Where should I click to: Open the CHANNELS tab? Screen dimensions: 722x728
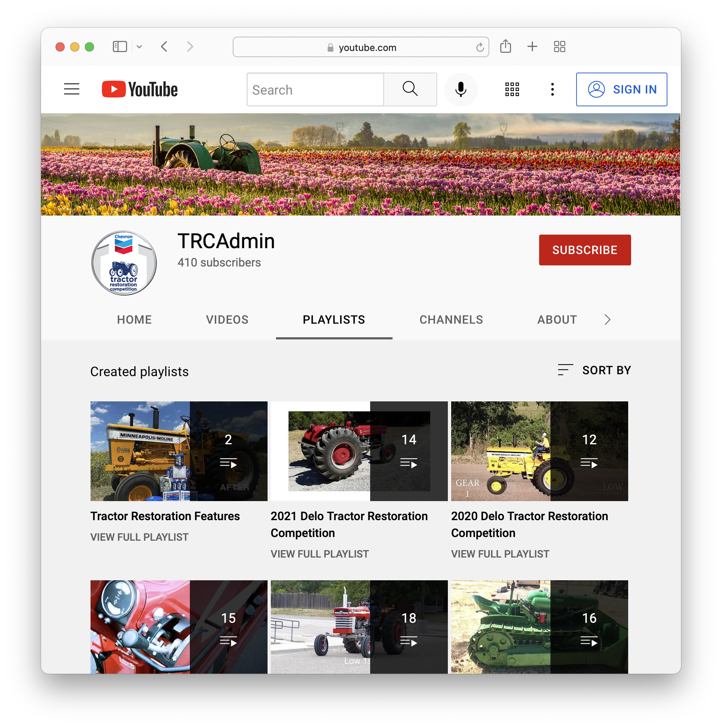click(x=451, y=320)
